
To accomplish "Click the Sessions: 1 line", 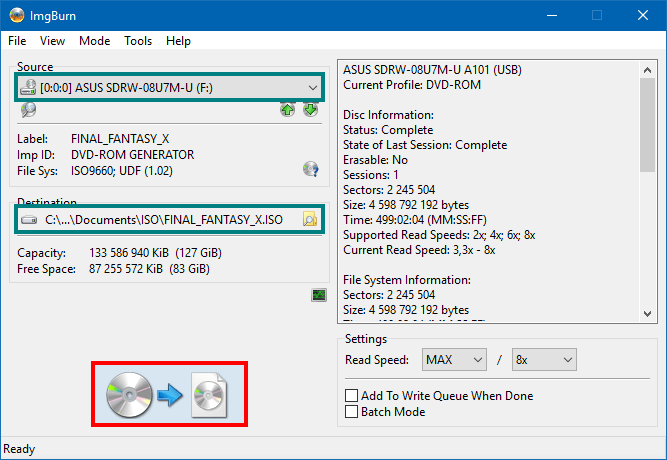I will 371,174.
